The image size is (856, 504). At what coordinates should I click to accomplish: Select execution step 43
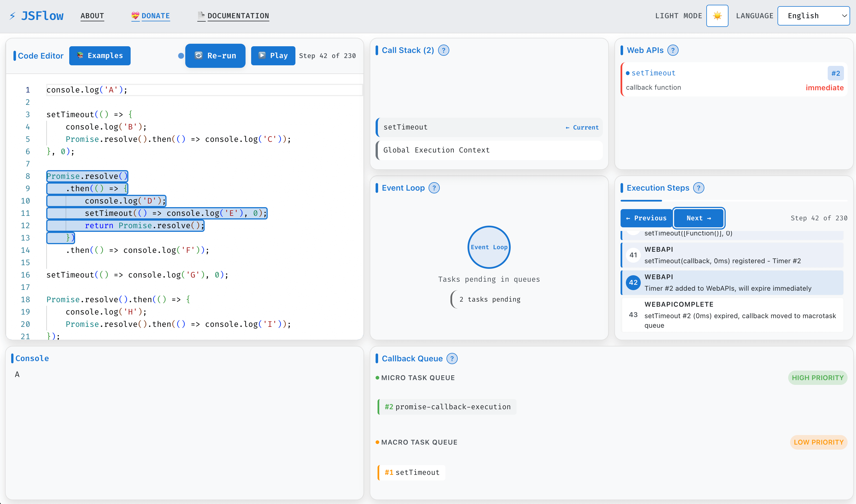tap(732, 315)
